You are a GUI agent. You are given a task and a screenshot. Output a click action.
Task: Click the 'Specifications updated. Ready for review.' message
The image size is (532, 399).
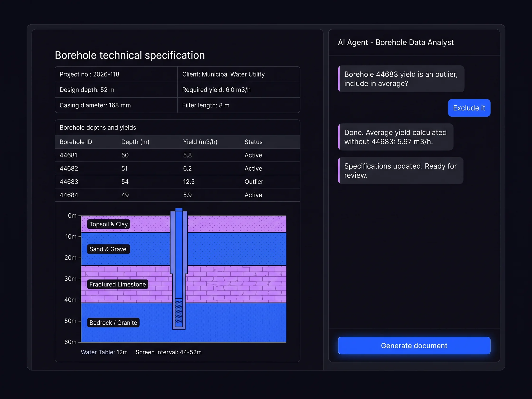tap(400, 171)
